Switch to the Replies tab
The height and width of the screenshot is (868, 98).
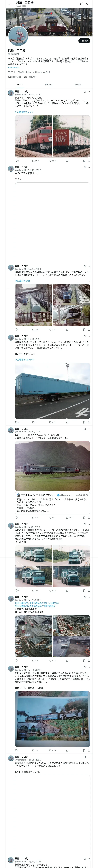(x=49, y=85)
